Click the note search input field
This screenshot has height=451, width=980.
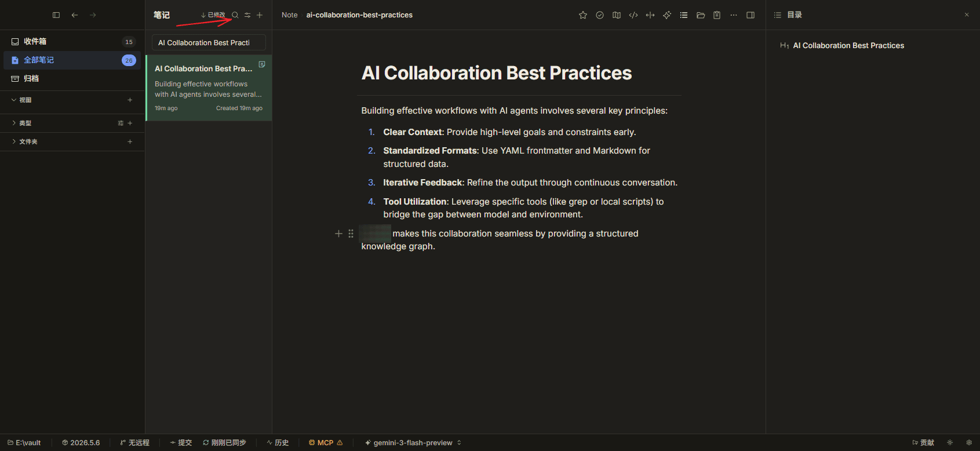(209, 42)
